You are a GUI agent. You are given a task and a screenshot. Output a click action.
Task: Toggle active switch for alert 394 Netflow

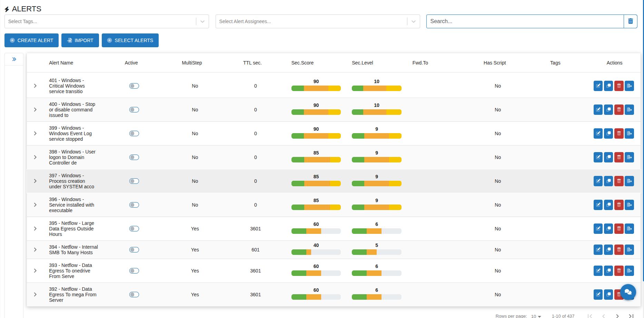(134, 250)
